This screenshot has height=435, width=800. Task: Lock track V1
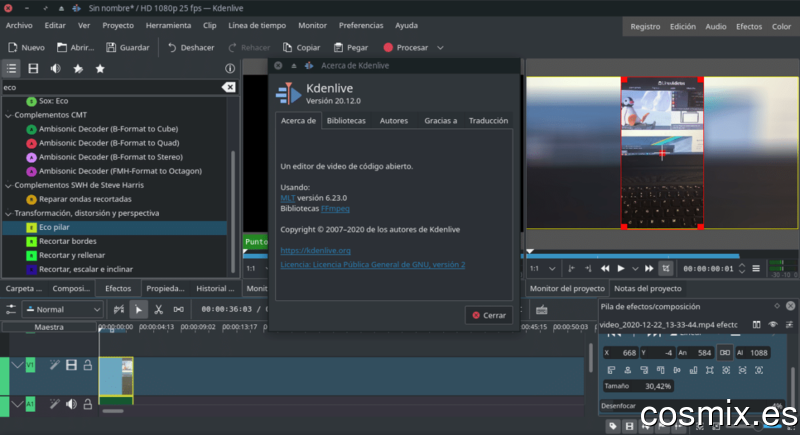tap(88, 365)
